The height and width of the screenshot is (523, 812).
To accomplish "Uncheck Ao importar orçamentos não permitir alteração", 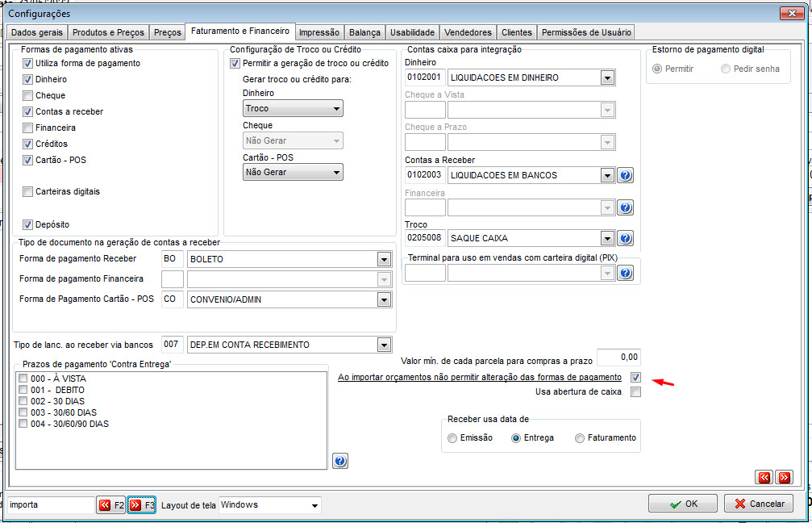I will point(635,378).
